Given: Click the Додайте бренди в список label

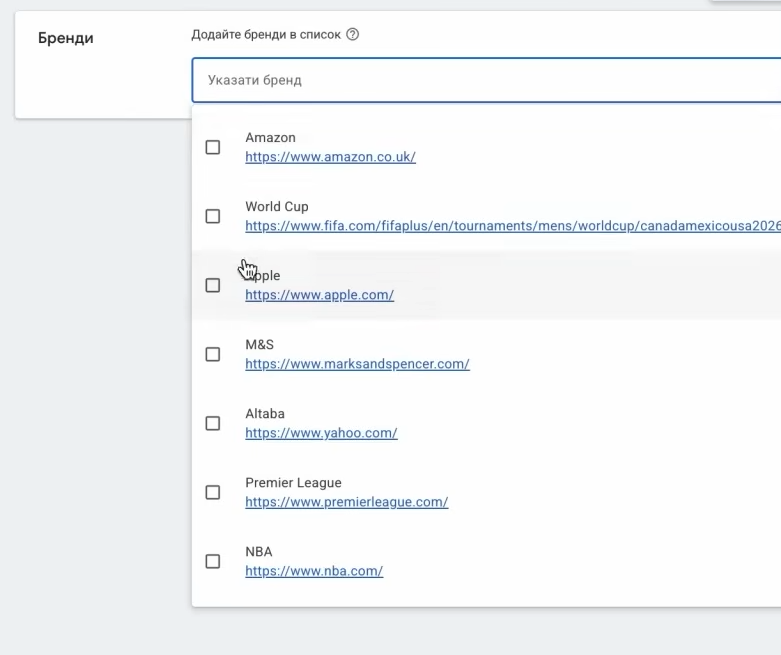Looking at the screenshot, I should [266, 35].
